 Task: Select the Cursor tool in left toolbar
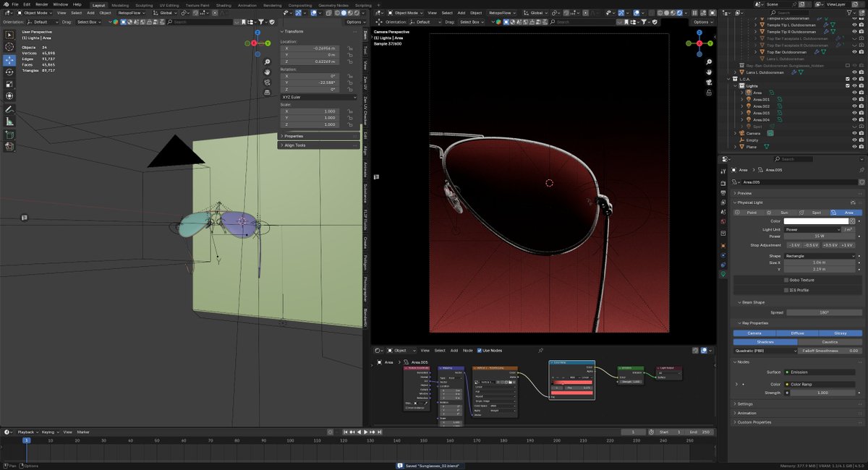coord(9,46)
